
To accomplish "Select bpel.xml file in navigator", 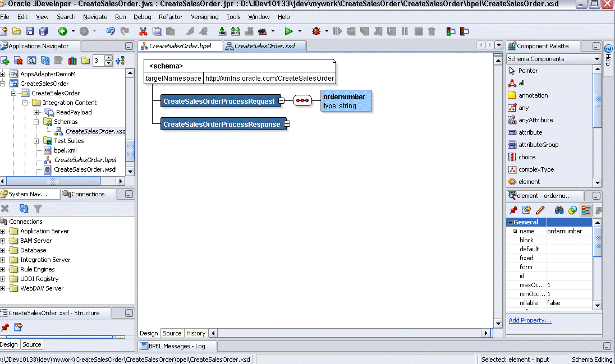I will 65,150.
